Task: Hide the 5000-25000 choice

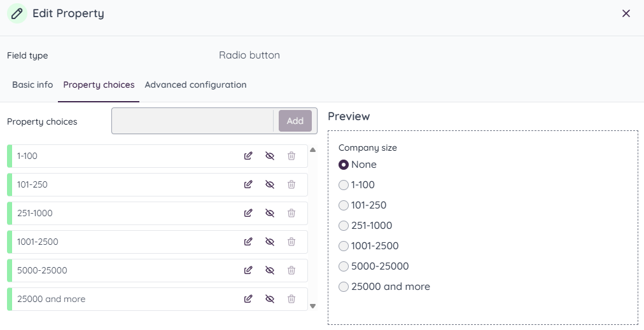Action: point(269,270)
